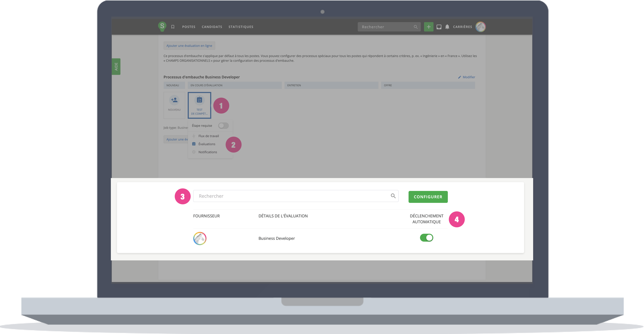The height and width of the screenshot is (334, 644).
Task: Open the notifications bell icon
Action: 447,27
